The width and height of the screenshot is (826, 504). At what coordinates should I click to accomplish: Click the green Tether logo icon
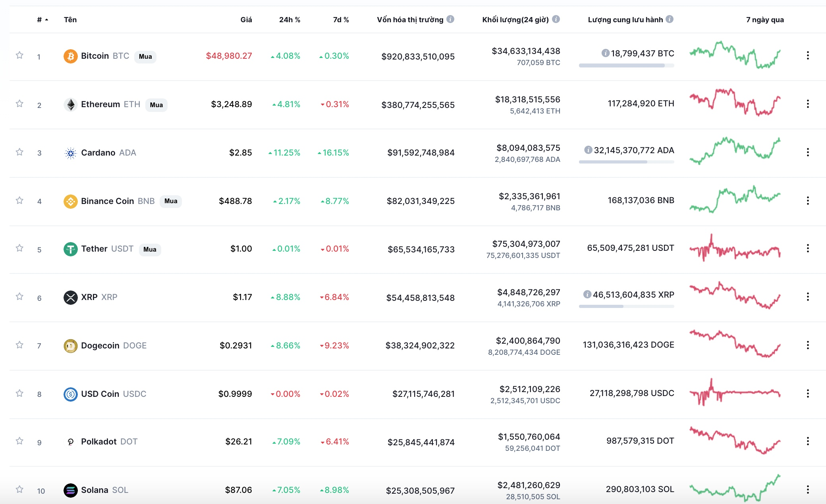(x=71, y=249)
